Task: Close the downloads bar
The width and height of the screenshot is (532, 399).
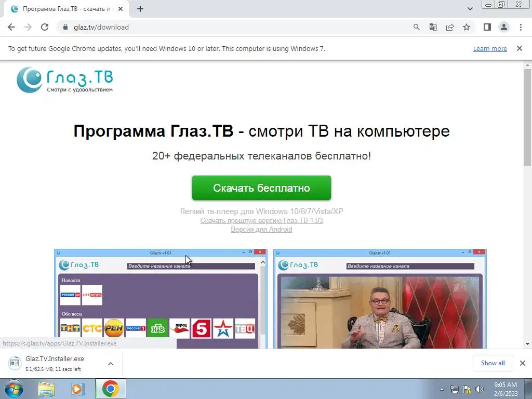Action: click(523, 363)
